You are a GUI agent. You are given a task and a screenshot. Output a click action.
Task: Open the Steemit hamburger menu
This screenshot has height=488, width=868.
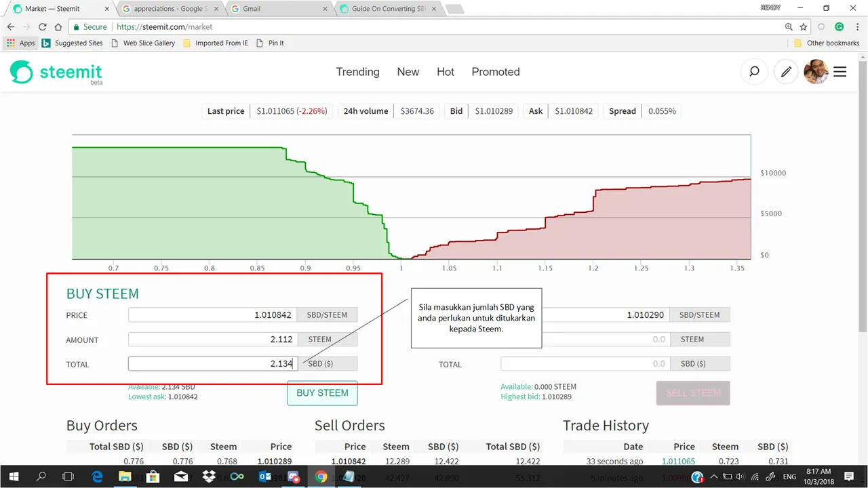pyautogui.click(x=840, y=72)
